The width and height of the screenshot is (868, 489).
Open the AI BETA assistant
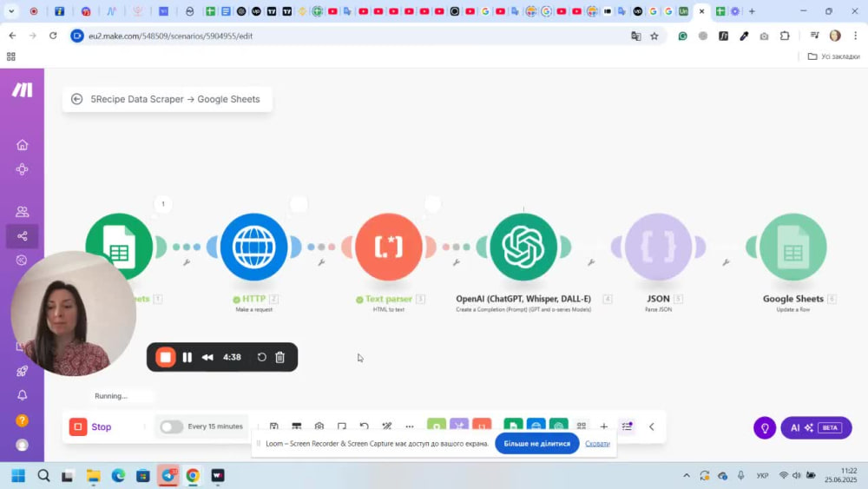[x=816, y=427]
